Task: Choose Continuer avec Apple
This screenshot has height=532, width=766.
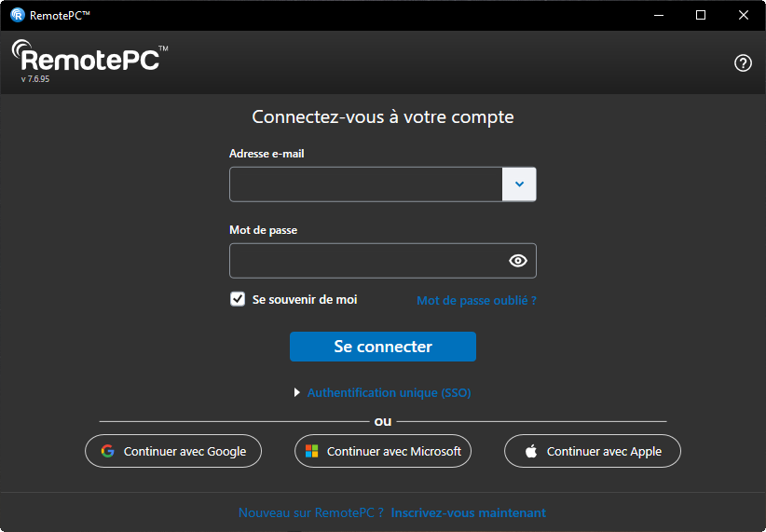Action: coord(593,451)
